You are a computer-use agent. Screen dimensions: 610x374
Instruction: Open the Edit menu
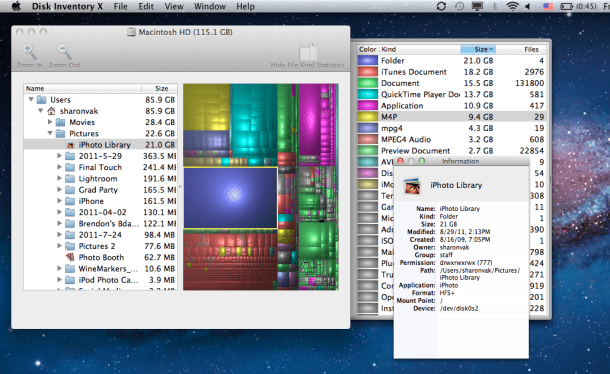coord(146,6)
